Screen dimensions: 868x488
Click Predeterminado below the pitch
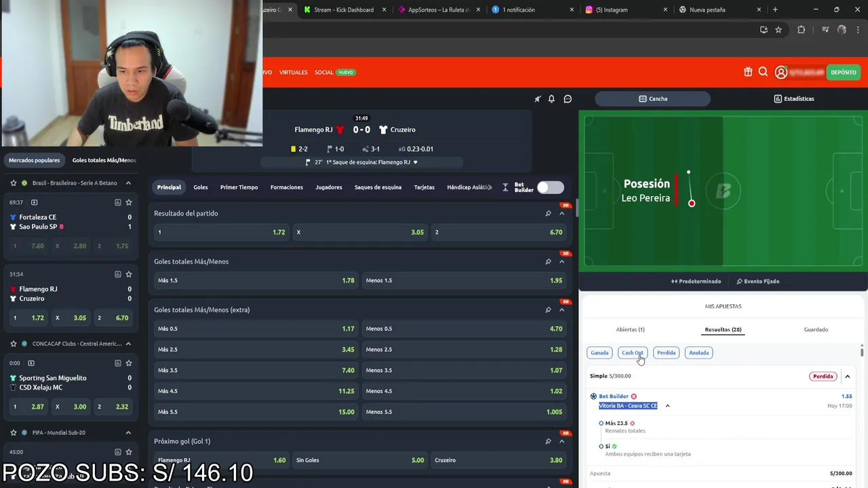[696, 281]
